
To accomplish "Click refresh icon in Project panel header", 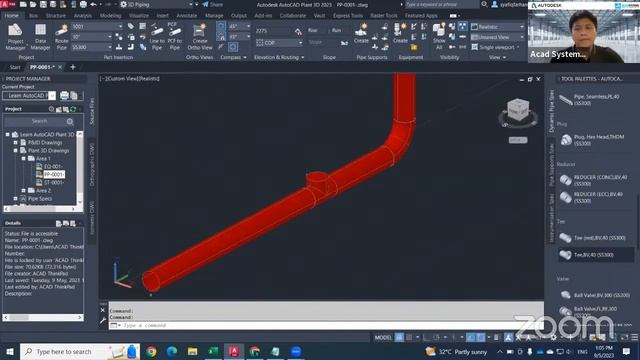I will [73, 109].
